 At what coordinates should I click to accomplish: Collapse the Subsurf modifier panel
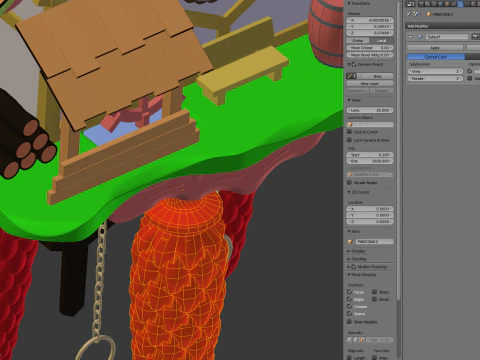coord(410,37)
